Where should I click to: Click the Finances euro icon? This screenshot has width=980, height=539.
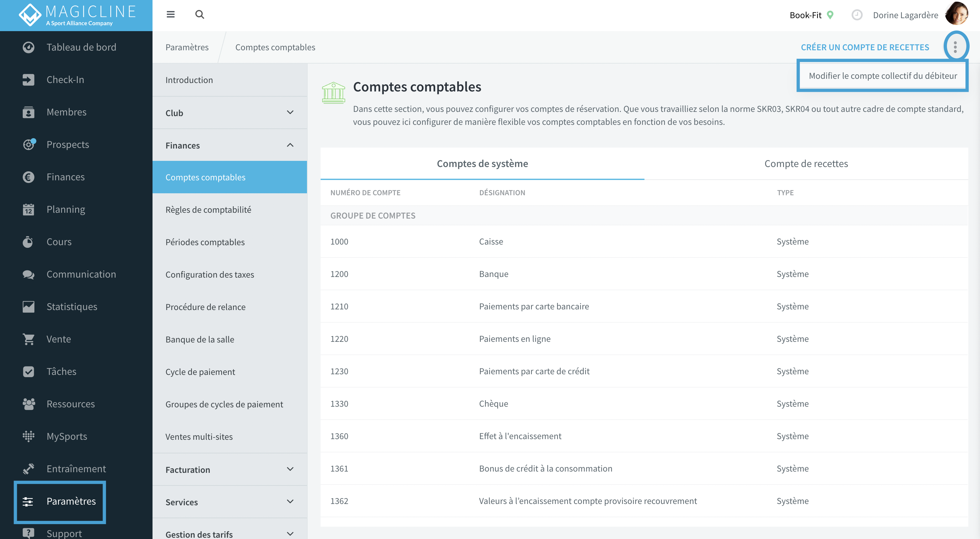point(29,177)
